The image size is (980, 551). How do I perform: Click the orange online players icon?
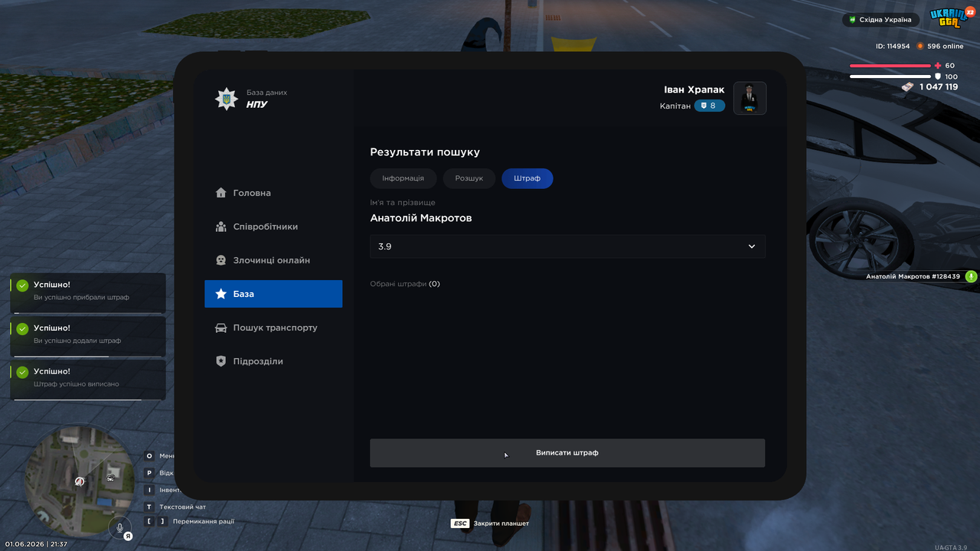tap(920, 46)
